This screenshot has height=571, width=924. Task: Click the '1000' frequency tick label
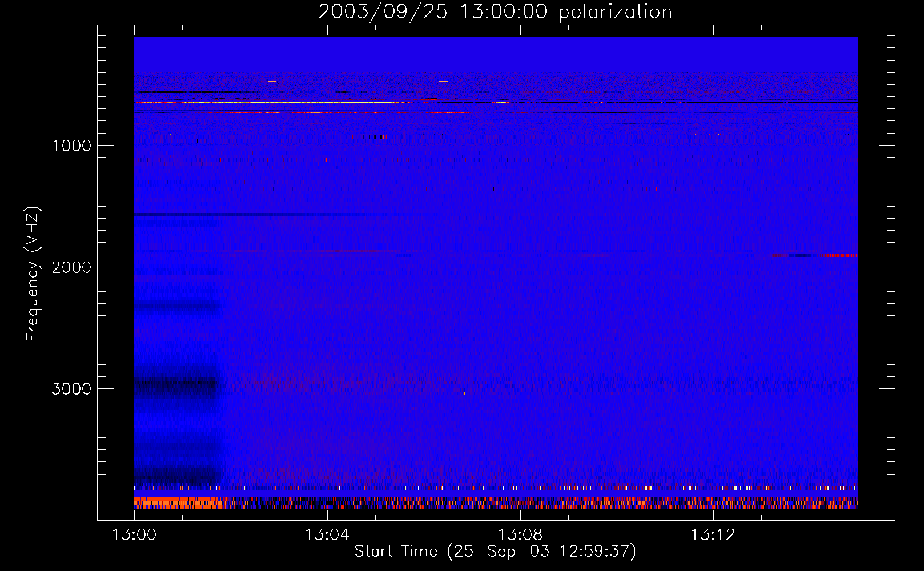click(71, 146)
